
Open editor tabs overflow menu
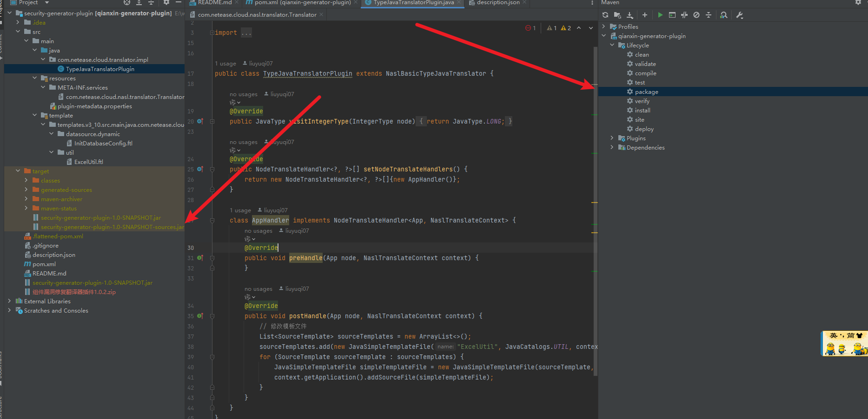point(592,3)
